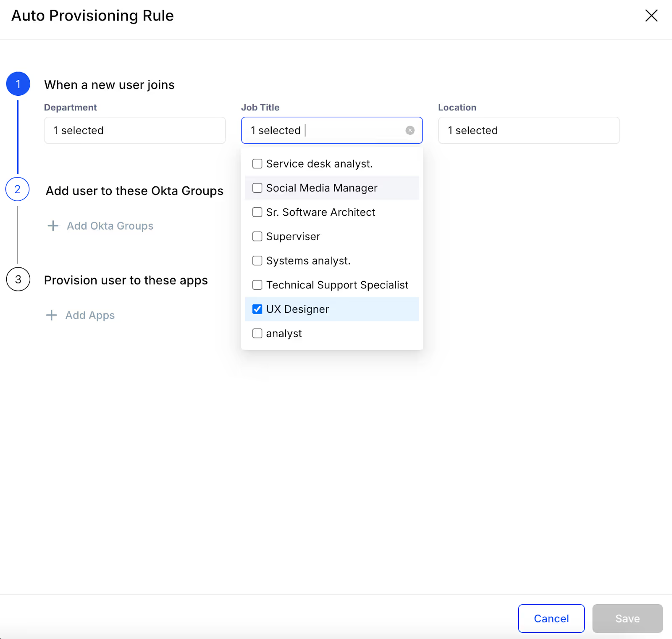Open the Department dropdown
The image size is (672, 639).
(134, 130)
